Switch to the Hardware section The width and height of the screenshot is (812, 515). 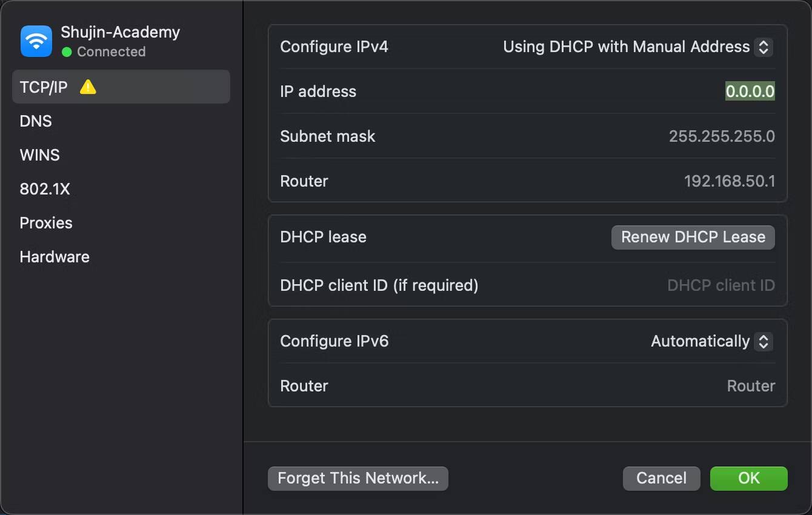[55, 256]
